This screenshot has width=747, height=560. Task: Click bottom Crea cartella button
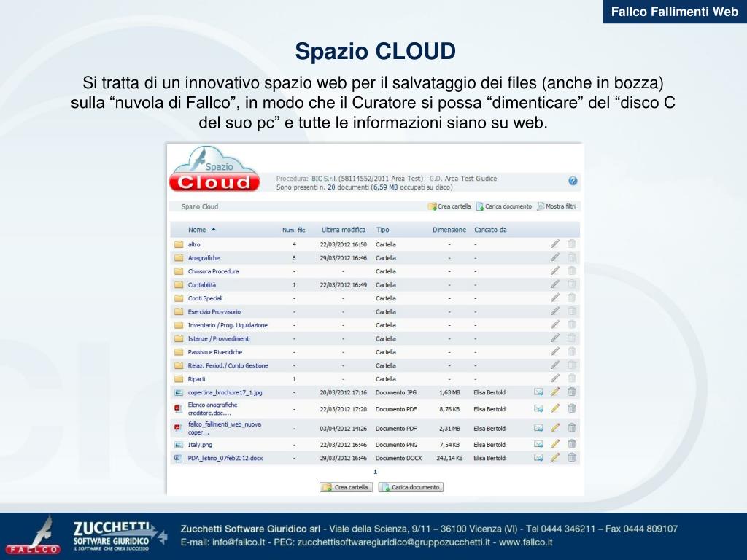(346, 487)
